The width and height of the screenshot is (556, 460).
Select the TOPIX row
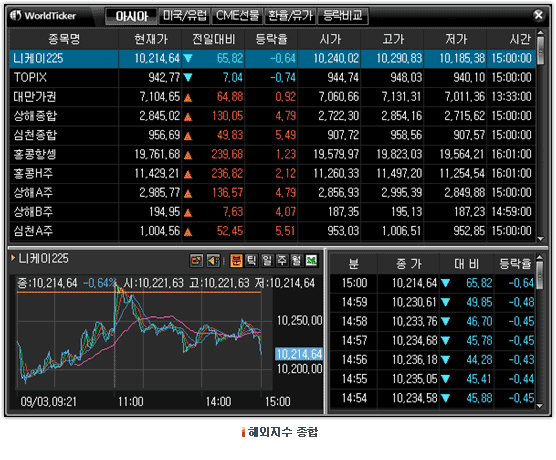click(272, 77)
